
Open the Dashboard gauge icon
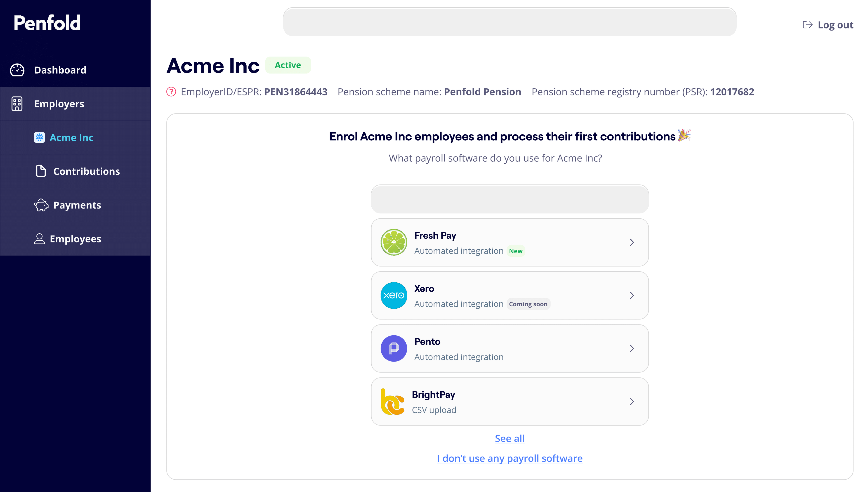coord(17,70)
